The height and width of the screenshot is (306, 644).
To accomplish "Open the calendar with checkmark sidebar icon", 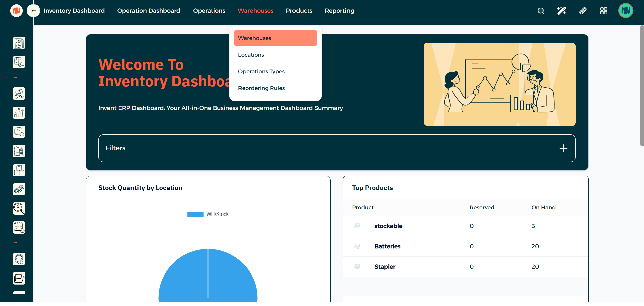I will [x=19, y=227].
